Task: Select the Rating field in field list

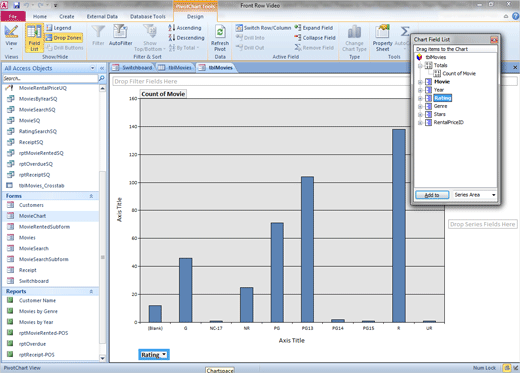Action: [x=443, y=98]
